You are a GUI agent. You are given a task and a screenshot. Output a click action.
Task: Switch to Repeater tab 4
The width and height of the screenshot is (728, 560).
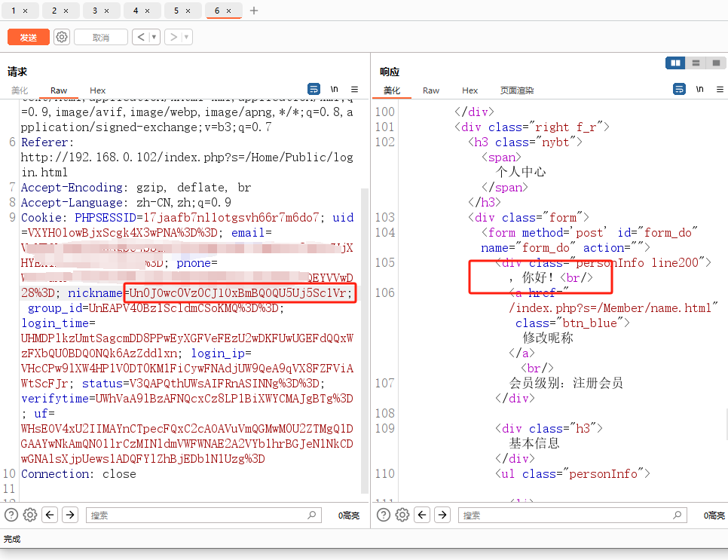pos(136,11)
